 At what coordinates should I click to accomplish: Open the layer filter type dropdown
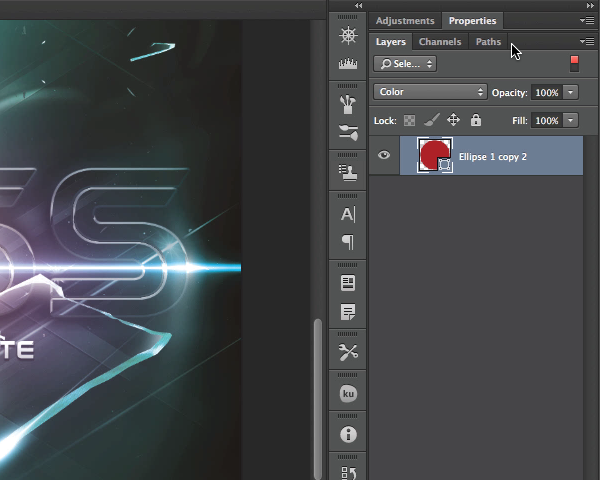click(405, 63)
